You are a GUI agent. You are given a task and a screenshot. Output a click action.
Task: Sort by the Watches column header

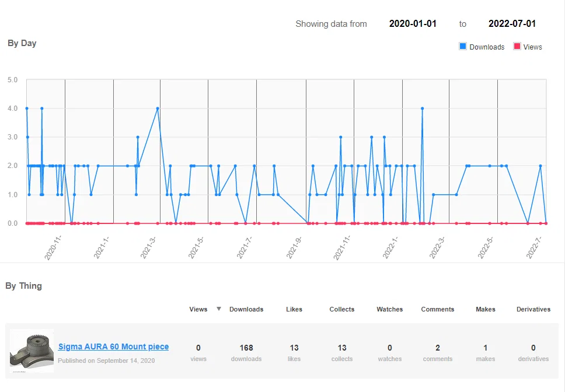[x=390, y=309]
